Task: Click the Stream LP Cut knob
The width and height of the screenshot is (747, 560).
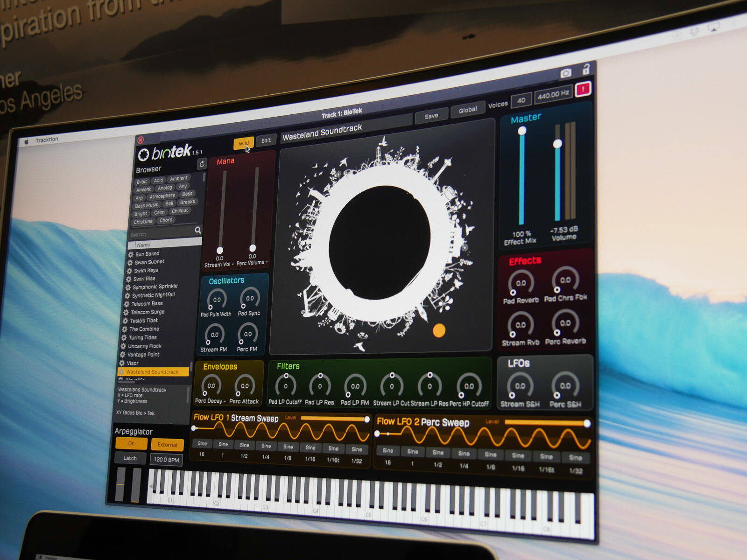Action: pyautogui.click(x=392, y=386)
